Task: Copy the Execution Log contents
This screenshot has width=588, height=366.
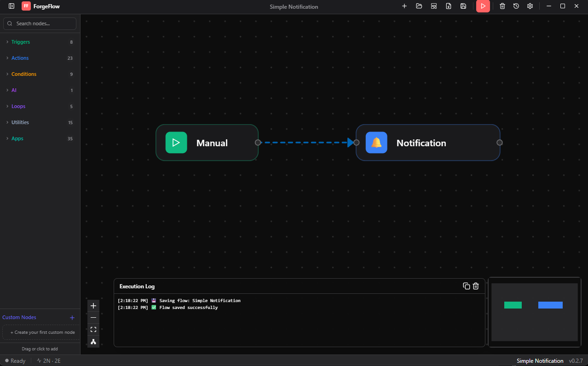Action: (x=466, y=286)
